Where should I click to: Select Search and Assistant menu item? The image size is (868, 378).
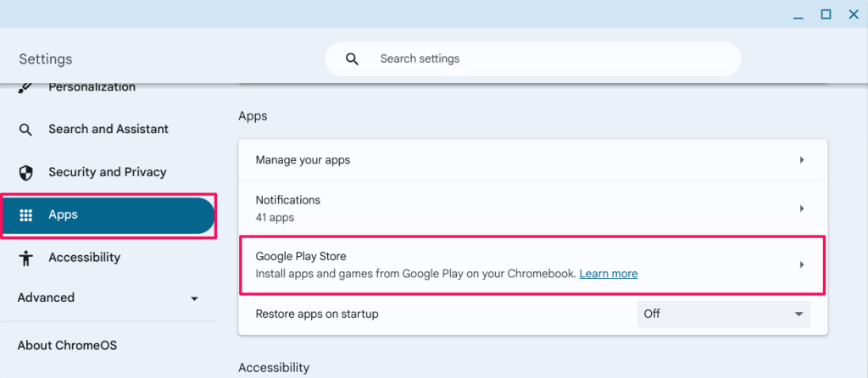pos(108,129)
